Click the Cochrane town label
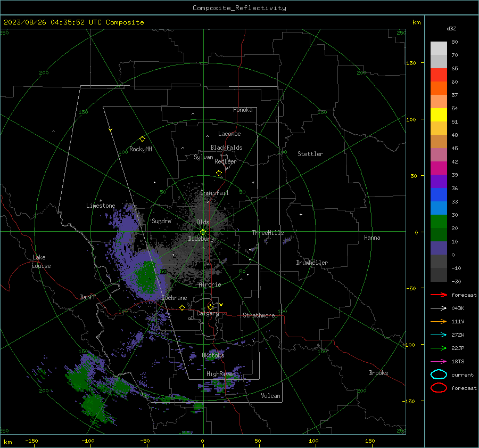Viewport: 479px width, 448px height. coord(174,298)
